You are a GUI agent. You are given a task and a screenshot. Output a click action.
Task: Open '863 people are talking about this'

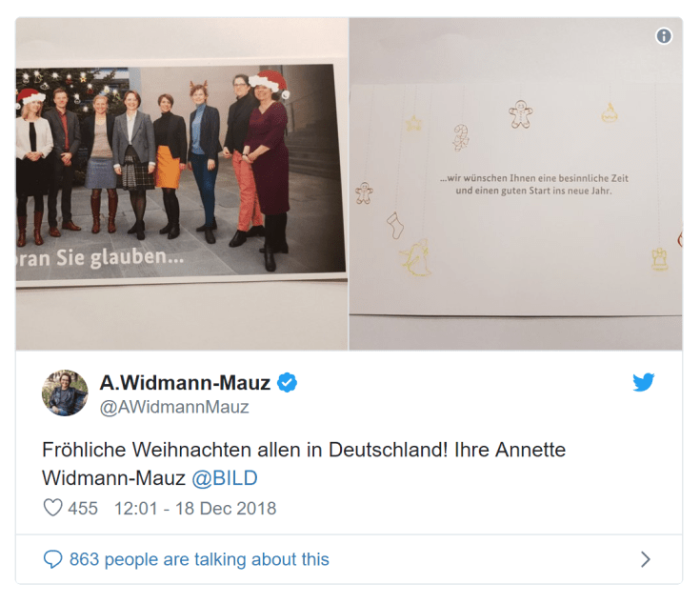coord(199,559)
